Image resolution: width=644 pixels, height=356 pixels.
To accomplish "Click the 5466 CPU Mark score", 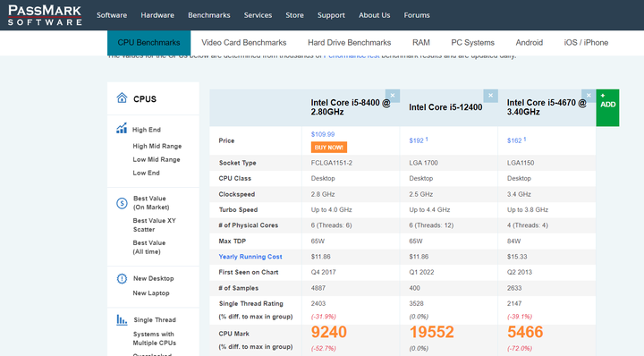I will coord(525,332).
